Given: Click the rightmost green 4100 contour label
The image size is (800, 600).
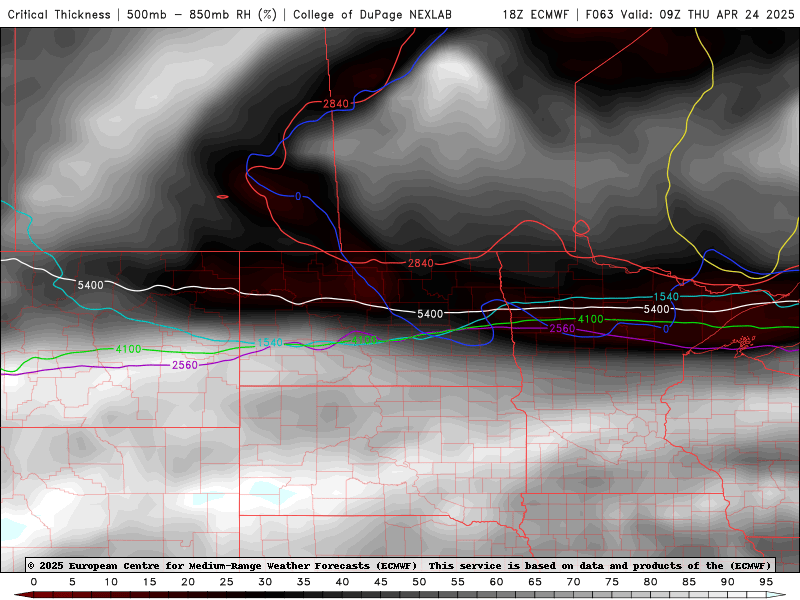Looking at the screenshot, I should pyautogui.click(x=590, y=319).
